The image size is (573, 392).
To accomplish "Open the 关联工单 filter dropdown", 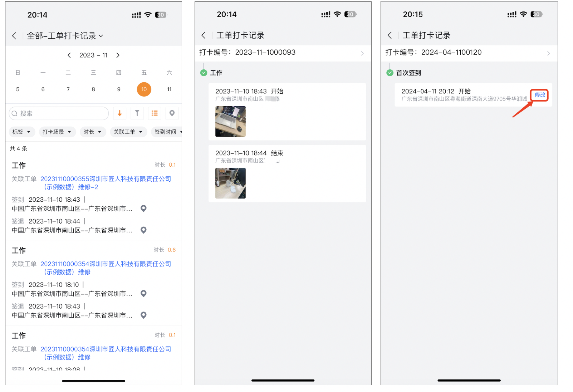I will (x=128, y=132).
